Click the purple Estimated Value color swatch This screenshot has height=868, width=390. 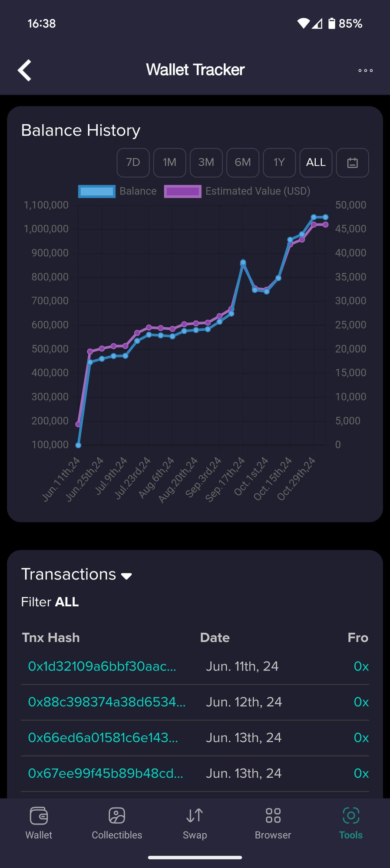[182, 191]
